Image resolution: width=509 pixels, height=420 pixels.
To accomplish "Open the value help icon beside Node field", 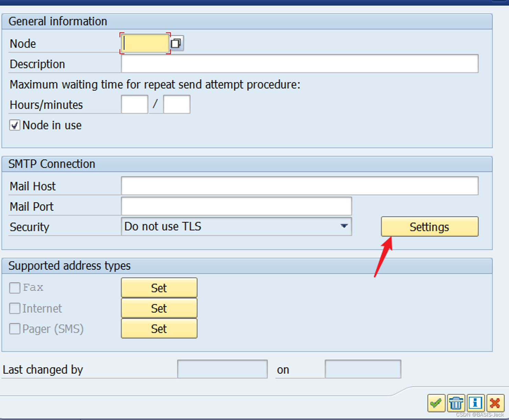I will click(177, 43).
